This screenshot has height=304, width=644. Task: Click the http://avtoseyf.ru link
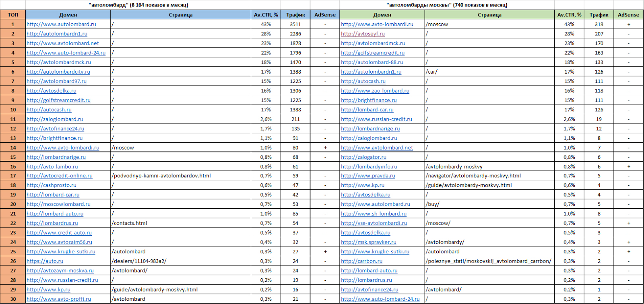coord(363,34)
